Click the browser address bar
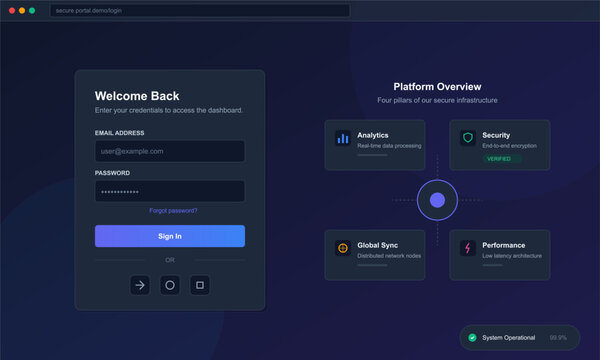 200,10
